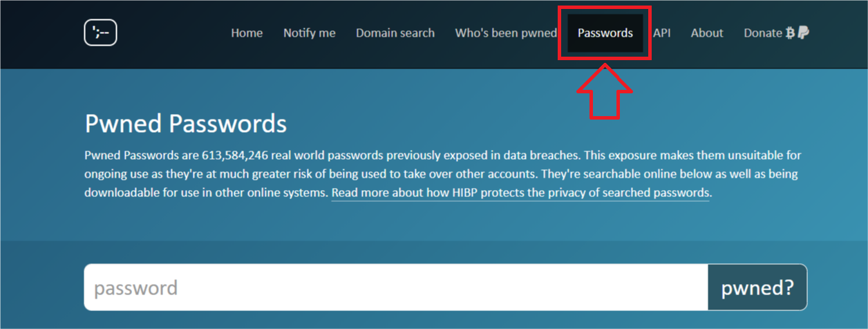Click the Donate link text
The image size is (868, 329).
click(x=762, y=33)
